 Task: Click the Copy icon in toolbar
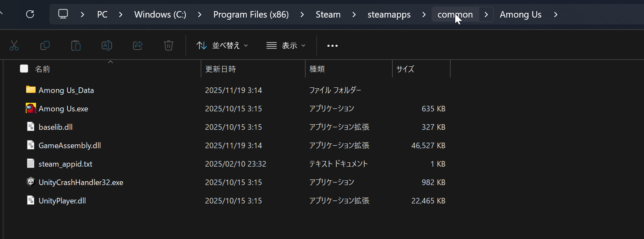(45, 45)
